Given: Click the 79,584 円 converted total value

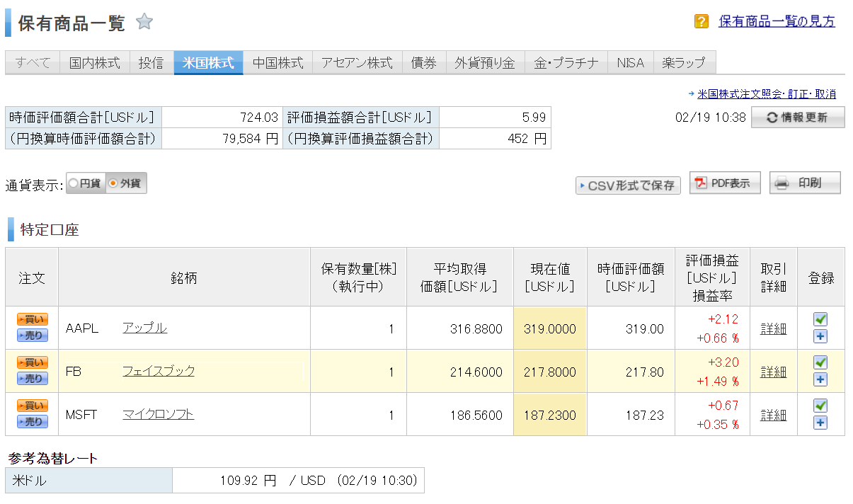Looking at the screenshot, I should pos(250,139).
